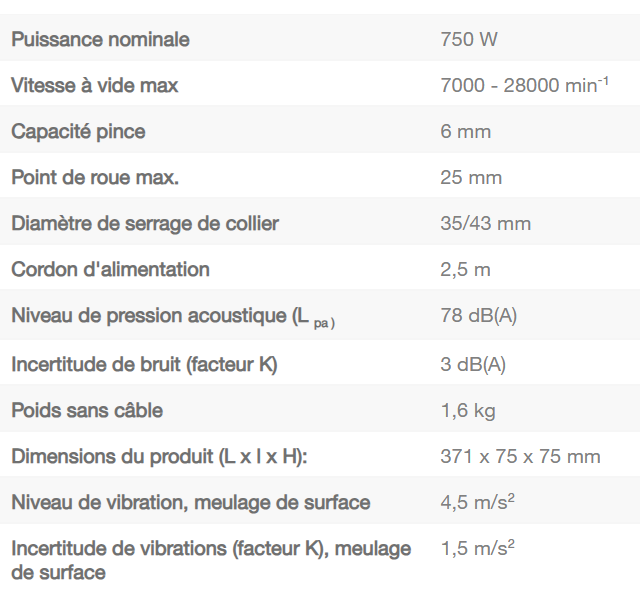Select the 7000 - 28000 min⁻¹ speed value

524,86
